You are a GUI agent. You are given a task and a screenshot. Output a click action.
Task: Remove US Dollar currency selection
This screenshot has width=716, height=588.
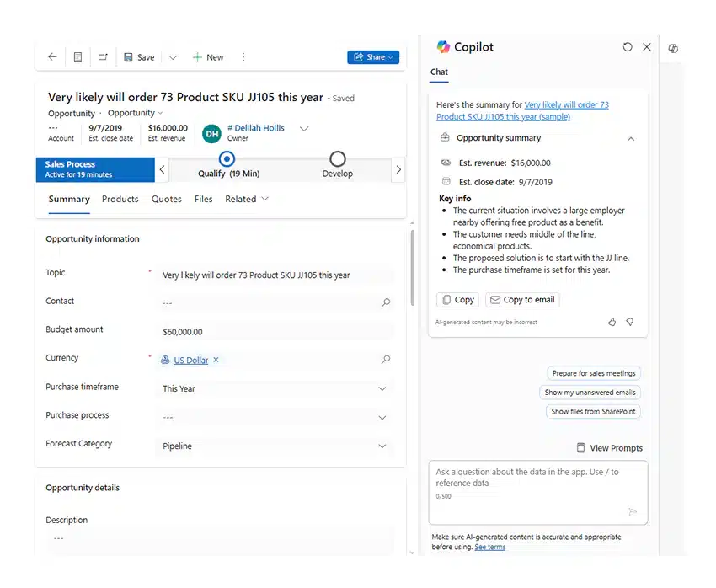pyautogui.click(x=216, y=360)
